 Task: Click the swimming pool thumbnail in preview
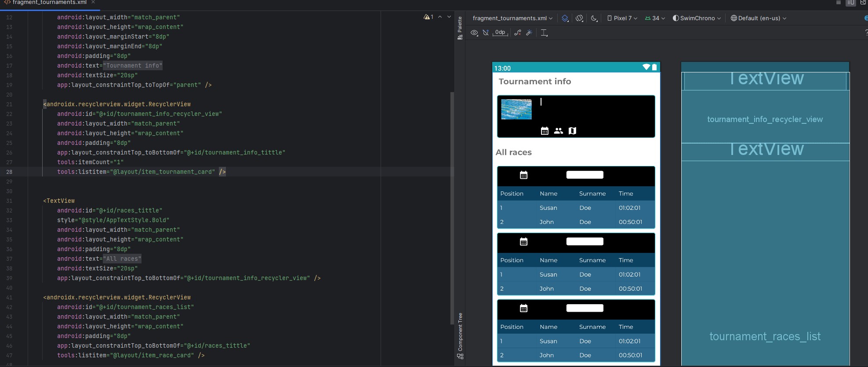[x=516, y=109]
